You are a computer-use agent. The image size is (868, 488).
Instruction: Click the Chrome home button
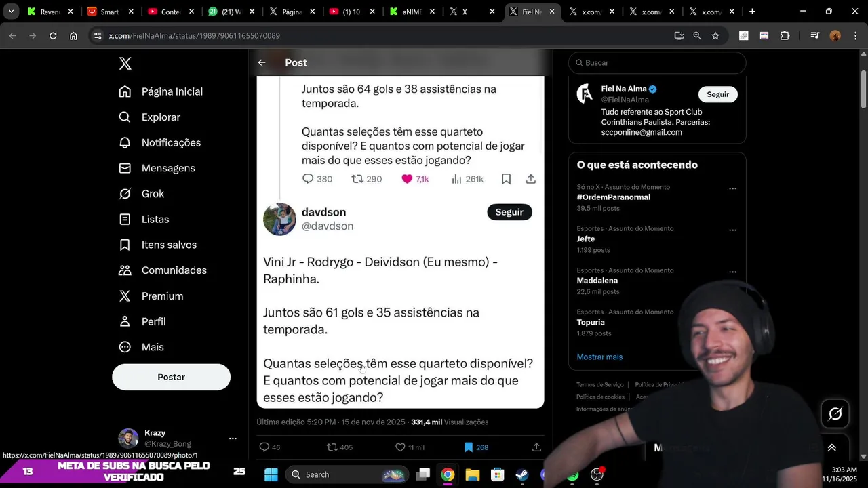[x=73, y=36]
